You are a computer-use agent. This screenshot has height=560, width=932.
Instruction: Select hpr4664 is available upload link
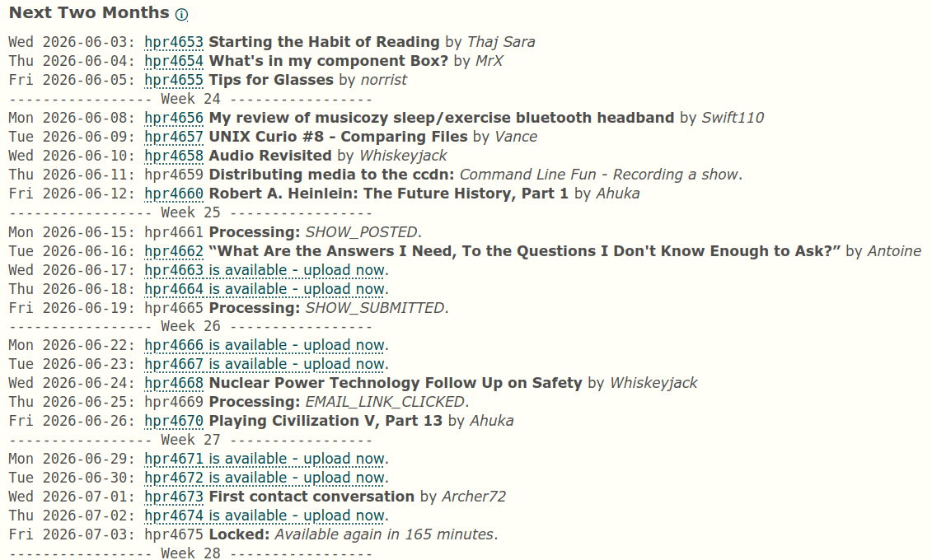(265, 290)
